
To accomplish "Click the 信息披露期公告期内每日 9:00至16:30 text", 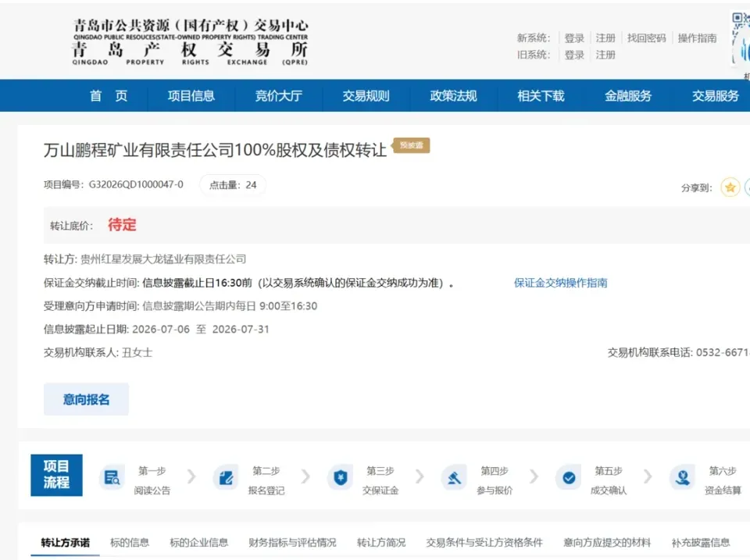I will [x=230, y=306].
